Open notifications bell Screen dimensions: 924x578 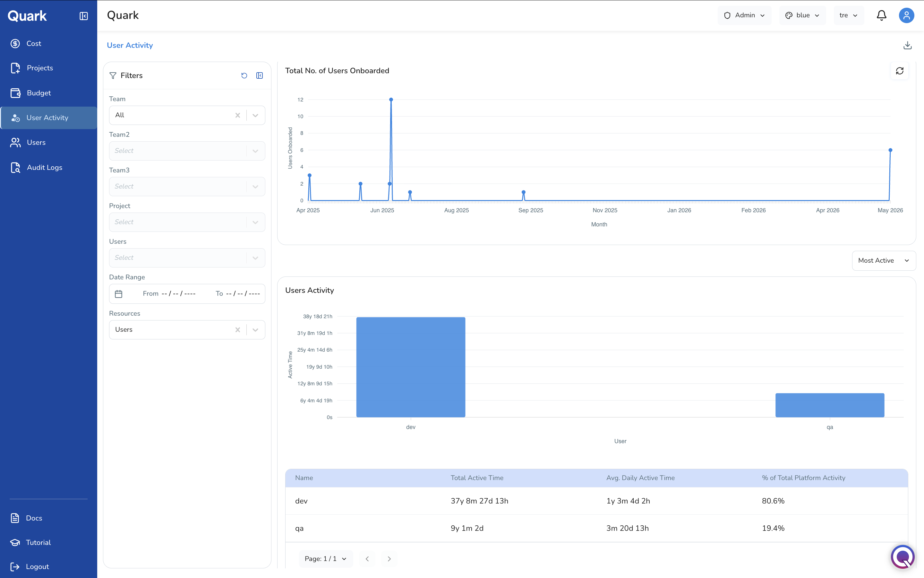[x=881, y=15]
